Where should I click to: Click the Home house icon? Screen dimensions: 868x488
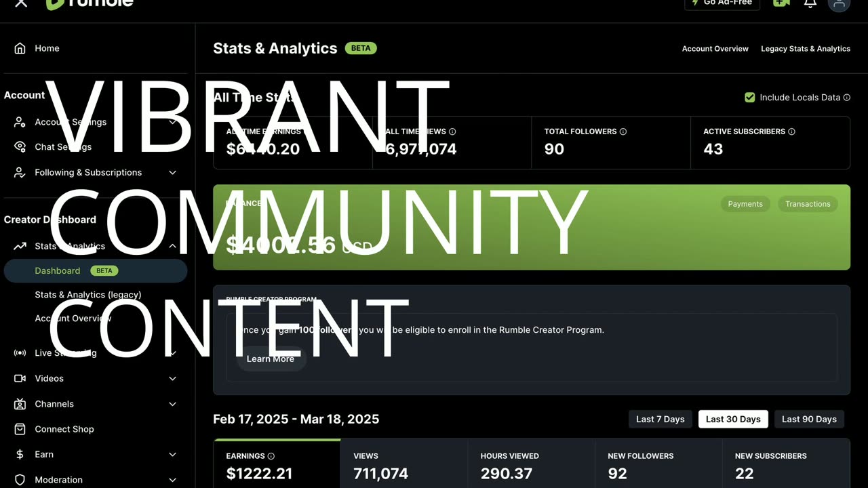point(20,48)
